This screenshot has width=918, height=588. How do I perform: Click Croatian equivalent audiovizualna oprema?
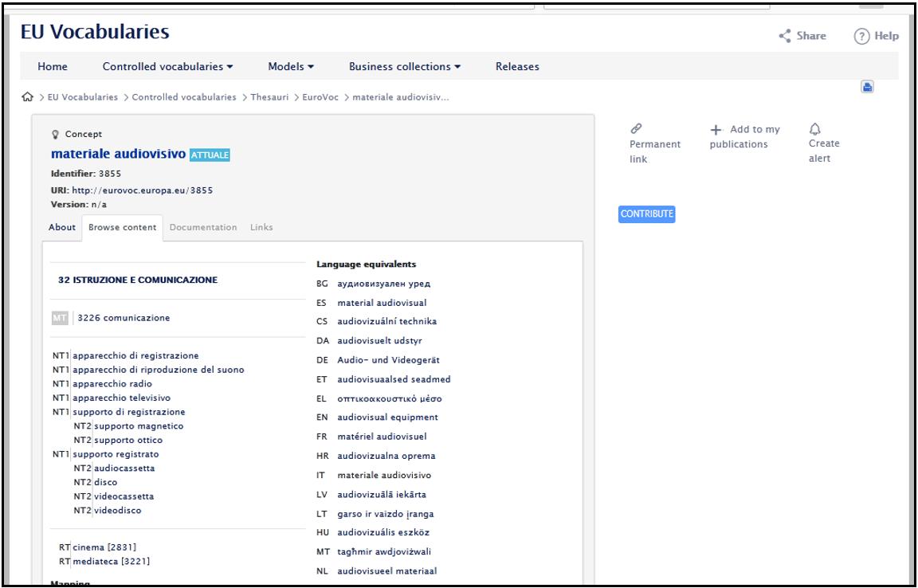tap(386, 456)
